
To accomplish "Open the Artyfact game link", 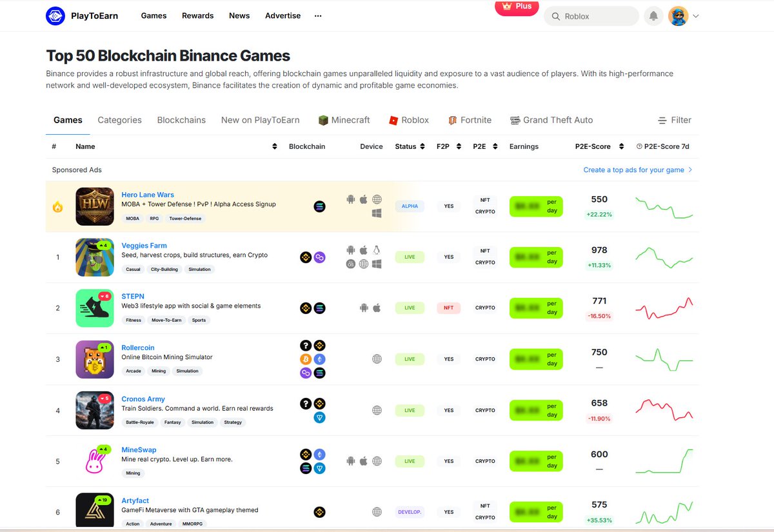I will pos(135,500).
